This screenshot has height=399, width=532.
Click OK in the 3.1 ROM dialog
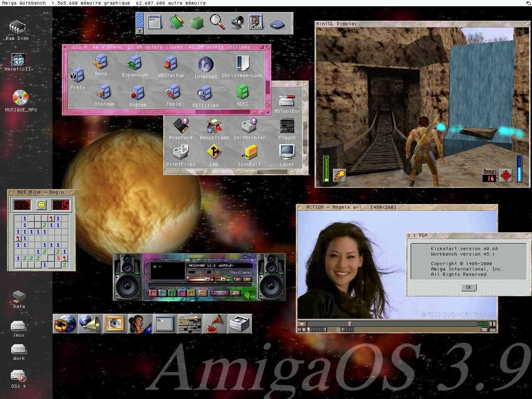pos(468,288)
